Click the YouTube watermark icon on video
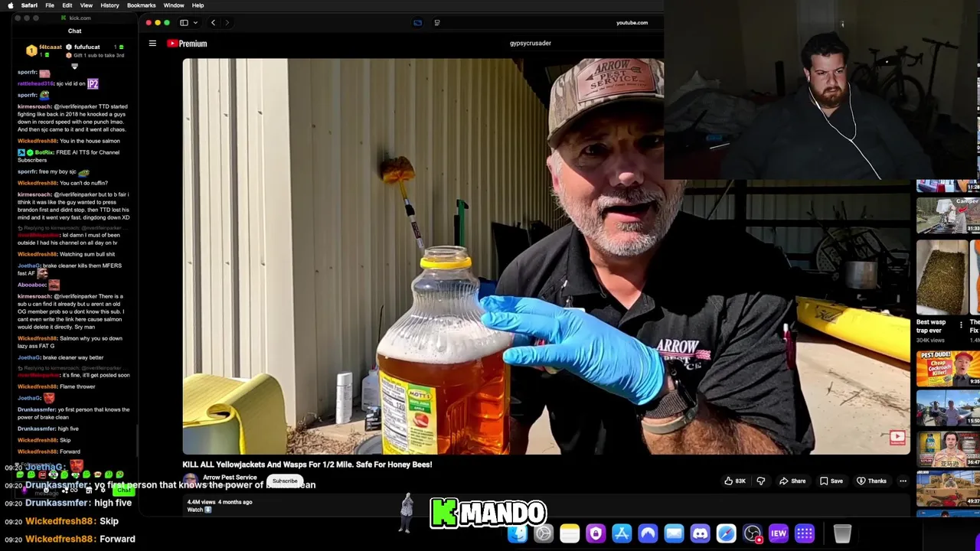Screen dimensions: 980x551 pyautogui.click(x=897, y=438)
